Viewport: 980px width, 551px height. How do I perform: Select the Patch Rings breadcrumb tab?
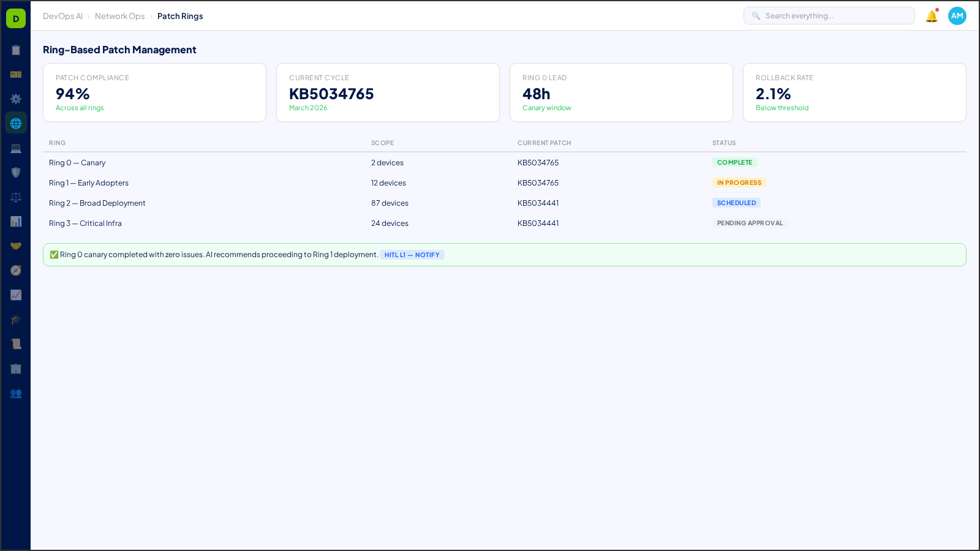point(180,17)
